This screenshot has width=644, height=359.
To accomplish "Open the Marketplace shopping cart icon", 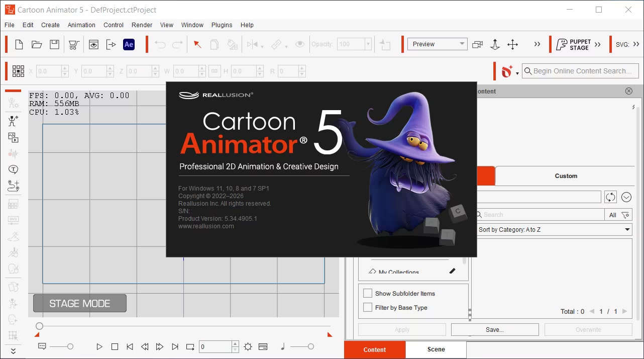I will 73,44.
